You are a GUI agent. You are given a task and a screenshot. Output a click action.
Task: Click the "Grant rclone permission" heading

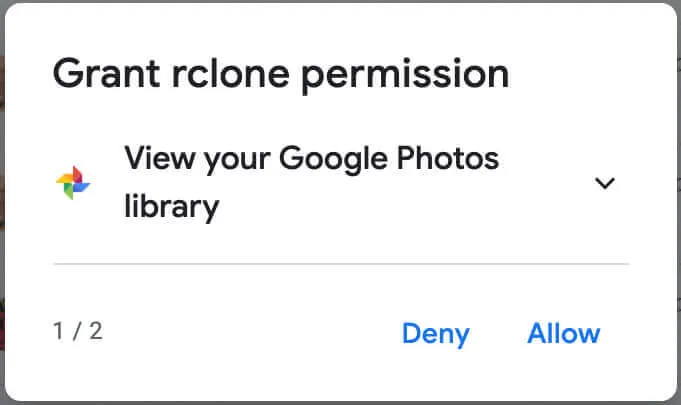(x=281, y=74)
